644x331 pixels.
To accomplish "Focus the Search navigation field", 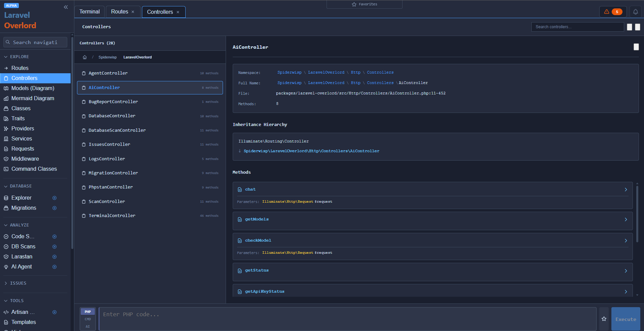I will click(x=35, y=42).
